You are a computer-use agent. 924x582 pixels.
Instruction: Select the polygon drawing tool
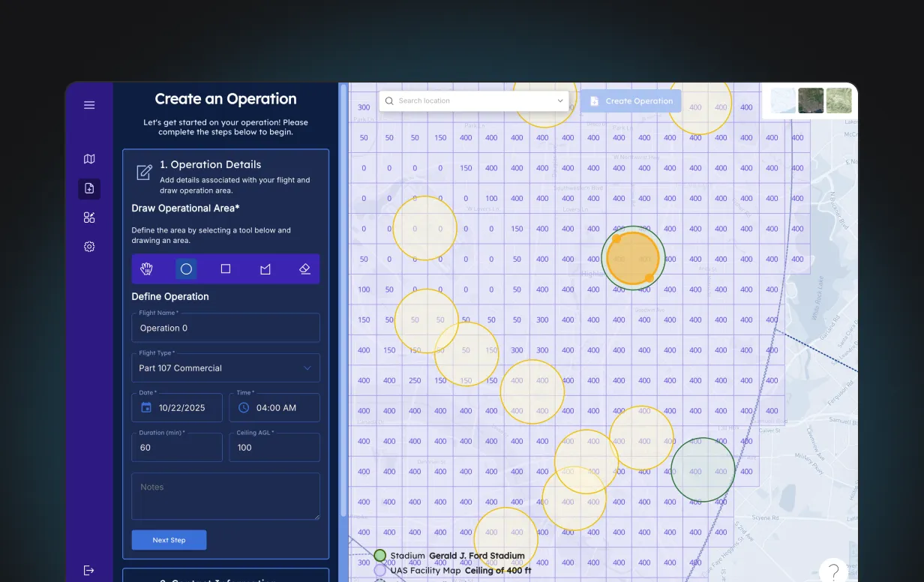[x=265, y=268]
